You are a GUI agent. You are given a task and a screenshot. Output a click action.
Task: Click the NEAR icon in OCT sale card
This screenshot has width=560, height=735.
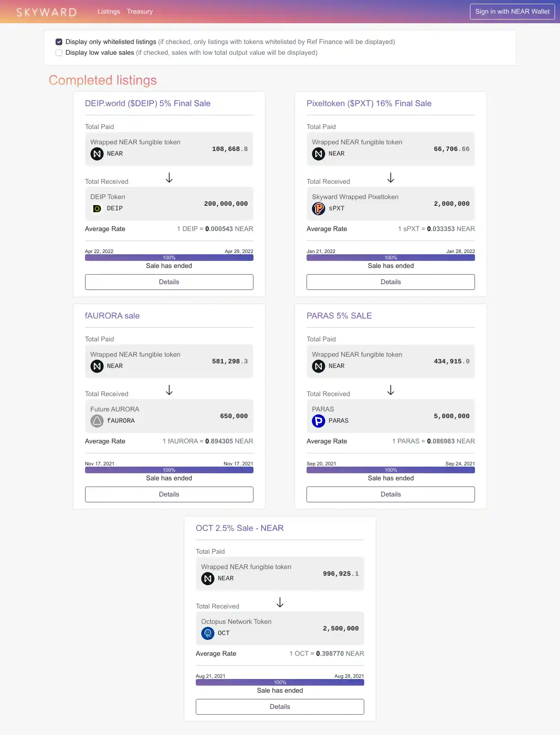tap(208, 579)
